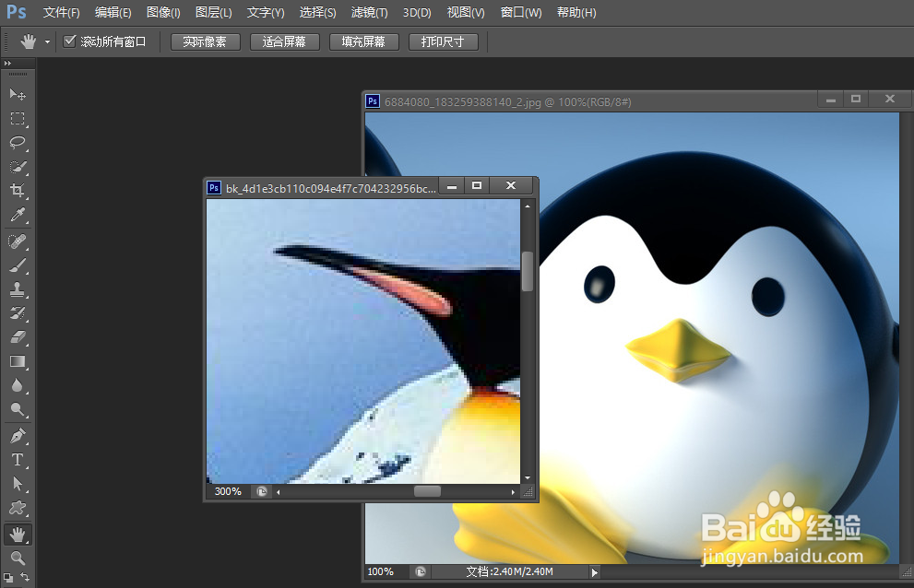Select the Zoom tool in toolbox
This screenshot has height=588, width=914.
(x=18, y=558)
